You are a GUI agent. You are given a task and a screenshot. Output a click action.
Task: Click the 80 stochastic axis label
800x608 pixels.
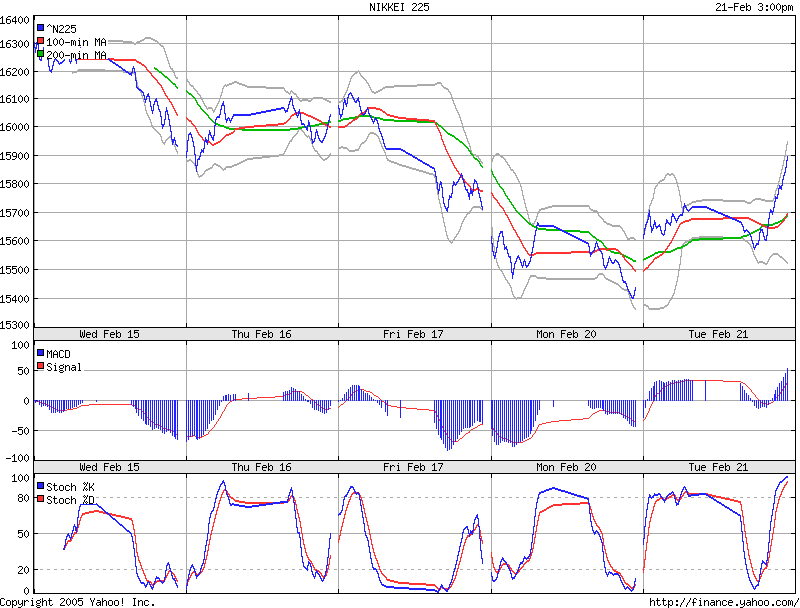[23, 498]
